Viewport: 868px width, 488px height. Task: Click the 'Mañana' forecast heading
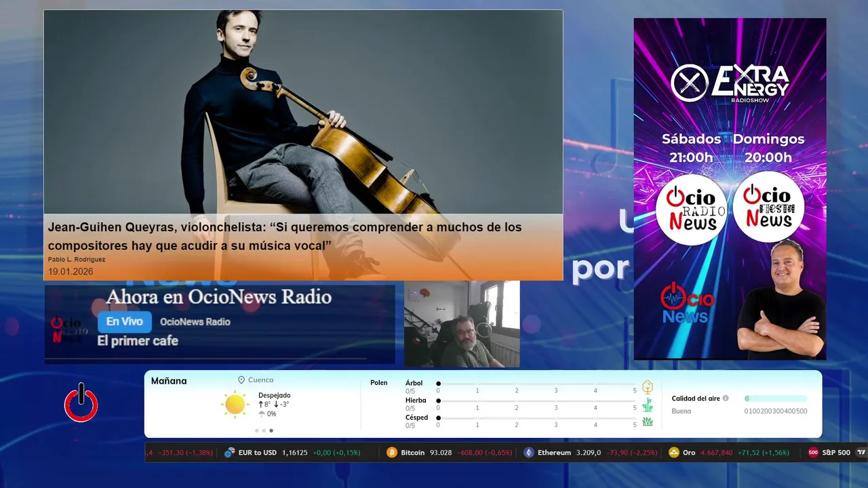point(169,381)
